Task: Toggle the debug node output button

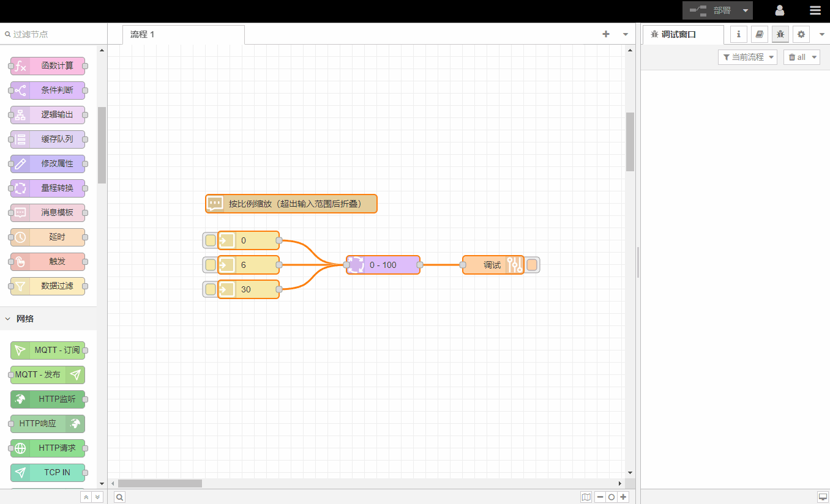Action: (532, 265)
